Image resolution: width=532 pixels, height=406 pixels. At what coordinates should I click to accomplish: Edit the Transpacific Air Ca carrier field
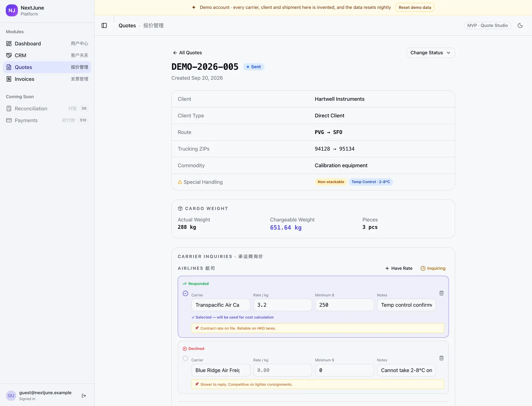221,305
